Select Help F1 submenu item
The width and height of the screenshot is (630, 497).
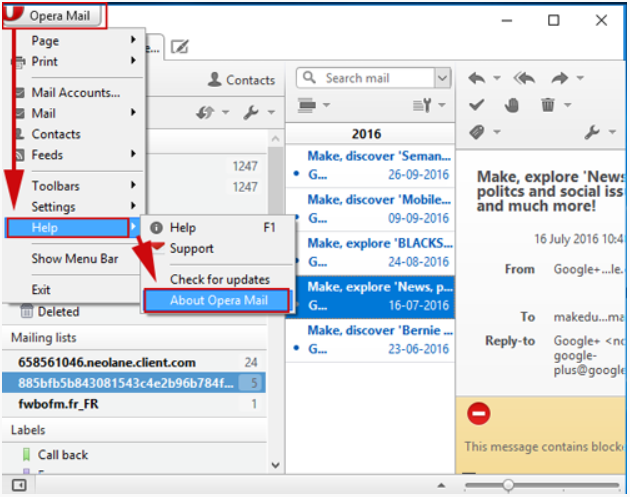point(218,228)
